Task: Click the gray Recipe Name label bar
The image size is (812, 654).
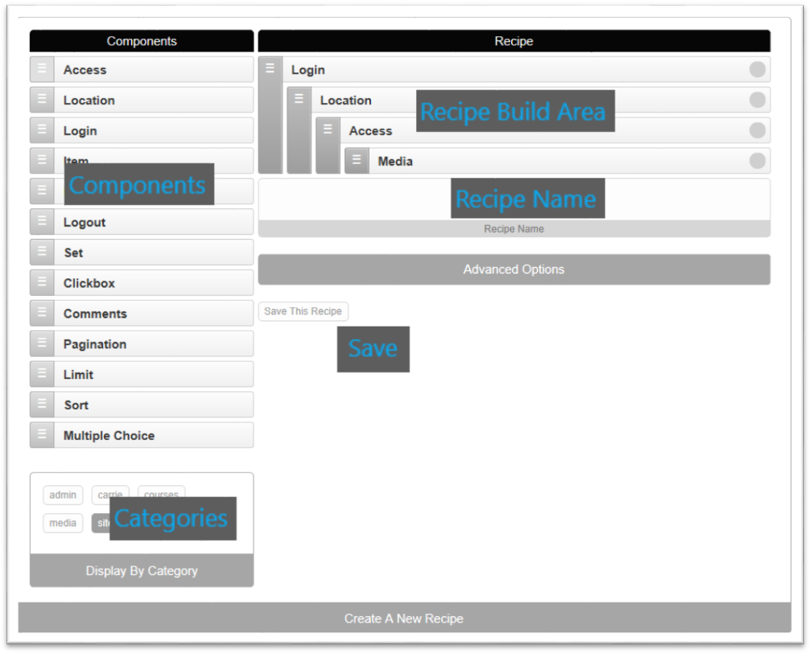Action: point(514,229)
